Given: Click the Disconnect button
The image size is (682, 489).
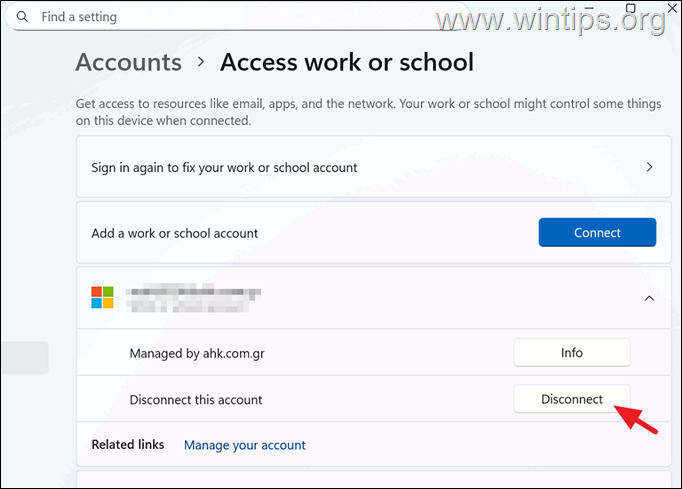Looking at the screenshot, I should click(572, 399).
